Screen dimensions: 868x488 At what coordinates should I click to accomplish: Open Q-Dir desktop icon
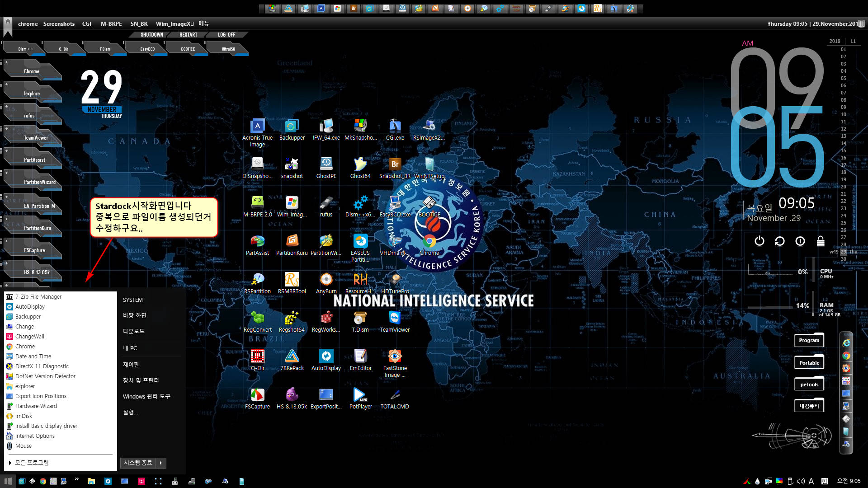(257, 360)
